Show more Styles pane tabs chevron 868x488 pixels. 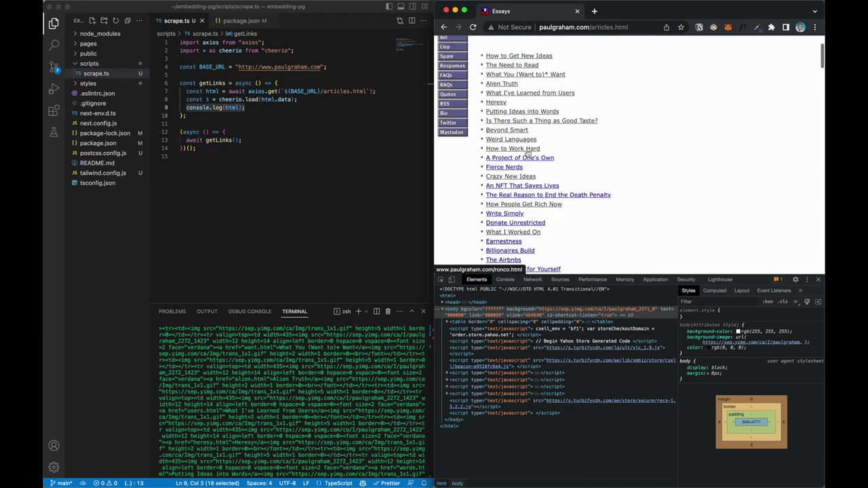click(800, 290)
